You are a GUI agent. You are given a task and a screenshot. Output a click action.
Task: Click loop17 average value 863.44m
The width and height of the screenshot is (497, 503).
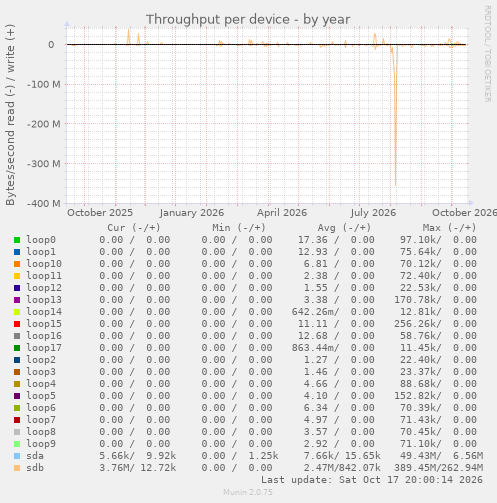[314, 348]
